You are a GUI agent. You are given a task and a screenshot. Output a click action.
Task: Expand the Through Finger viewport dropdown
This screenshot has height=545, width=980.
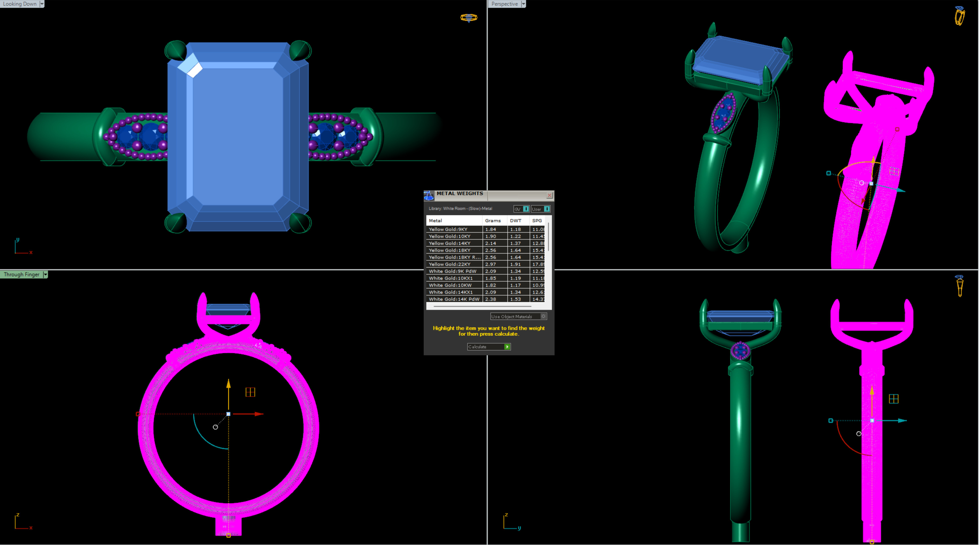(x=45, y=274)
